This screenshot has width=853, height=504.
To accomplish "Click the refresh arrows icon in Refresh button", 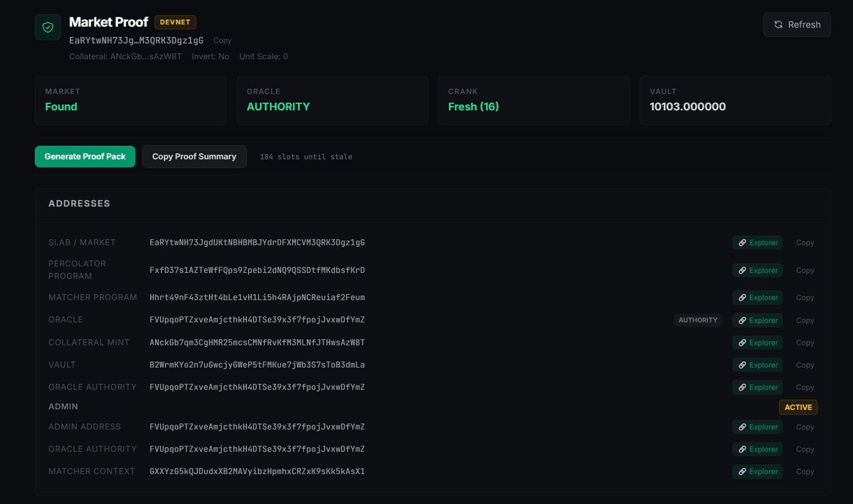I will [x=778, y=24].
